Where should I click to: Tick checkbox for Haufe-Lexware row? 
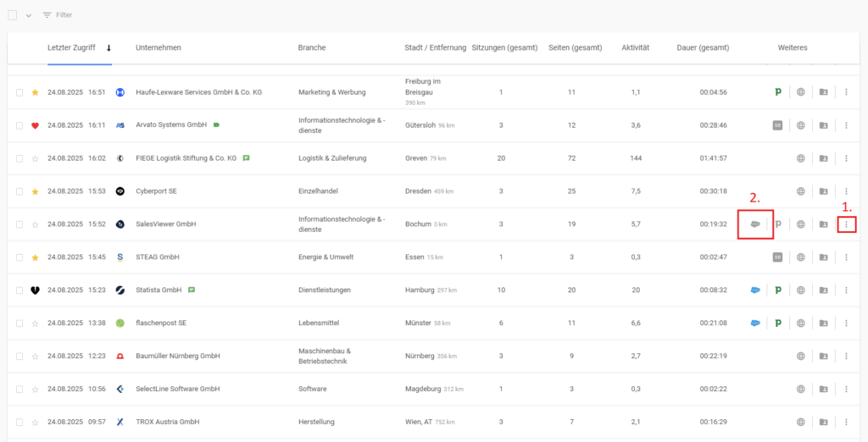[19, 92]
